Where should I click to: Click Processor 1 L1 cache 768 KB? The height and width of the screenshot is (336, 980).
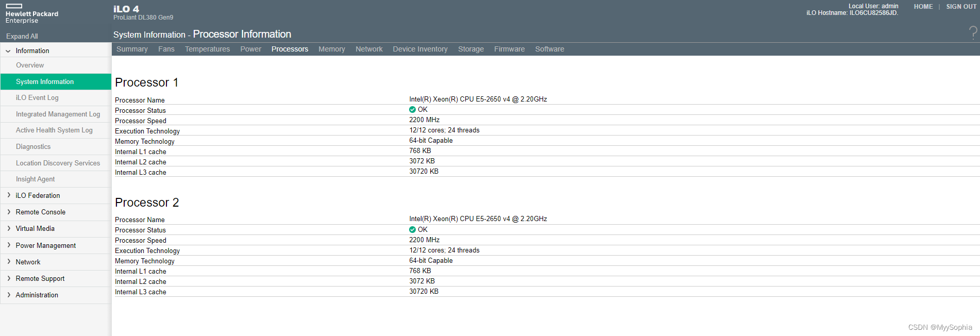(420, 151)
